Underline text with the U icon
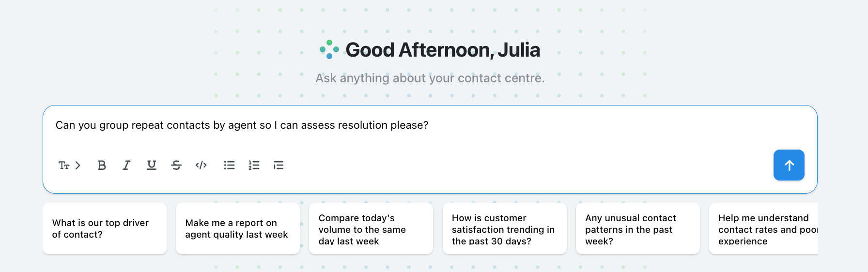 pos(152,165)
